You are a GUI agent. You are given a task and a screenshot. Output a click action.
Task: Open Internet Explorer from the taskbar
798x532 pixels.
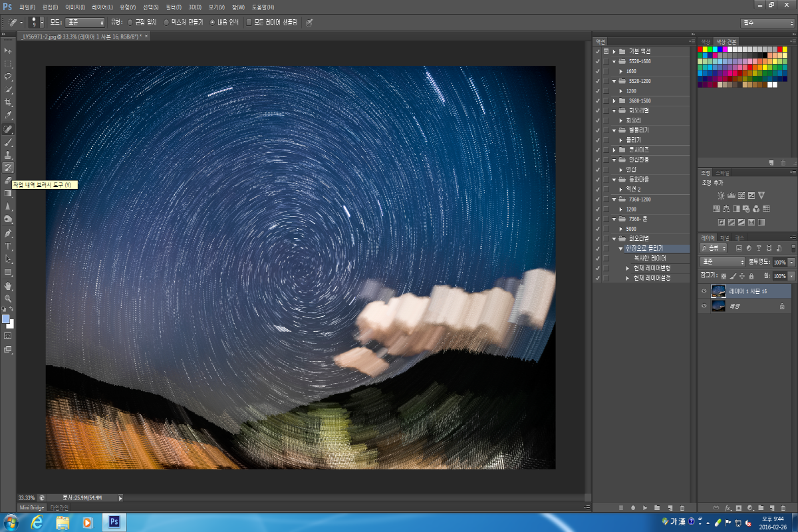click(x=37, y=522)
